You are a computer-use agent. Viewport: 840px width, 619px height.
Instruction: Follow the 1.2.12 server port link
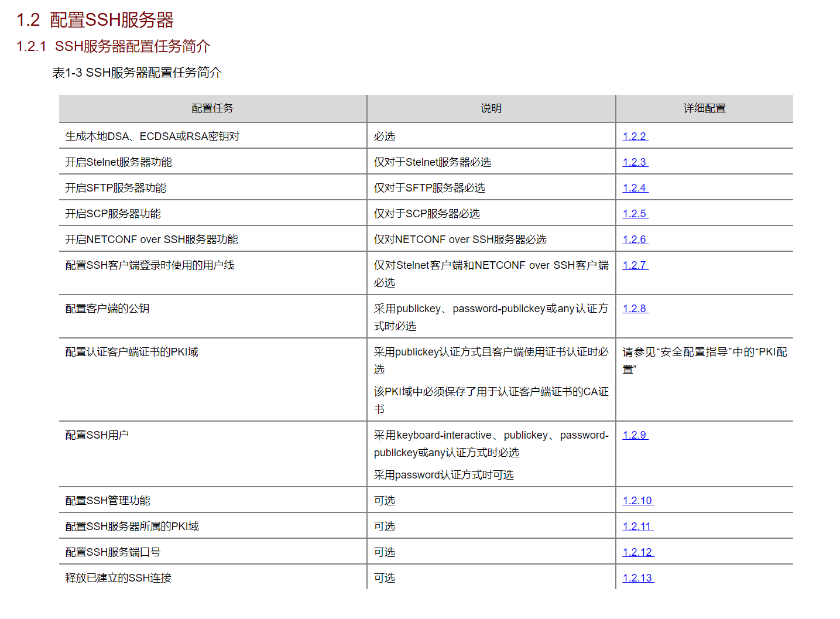click(638, 552)
